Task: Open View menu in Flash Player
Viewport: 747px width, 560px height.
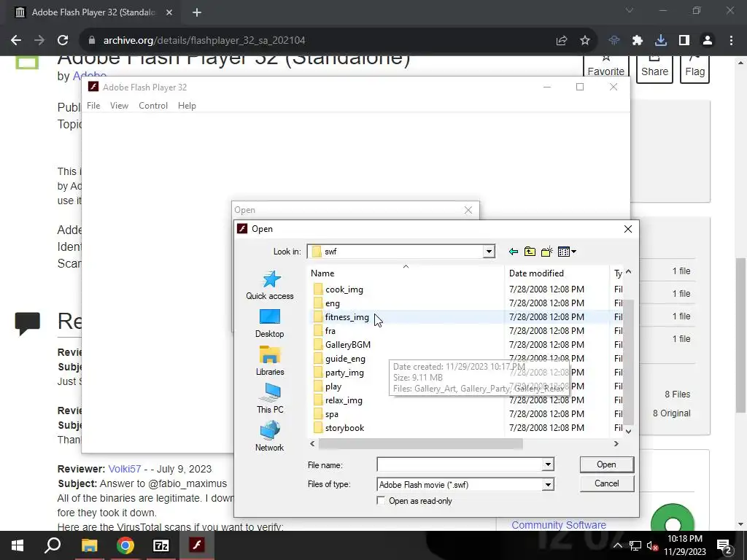Action: click(119, 106)
